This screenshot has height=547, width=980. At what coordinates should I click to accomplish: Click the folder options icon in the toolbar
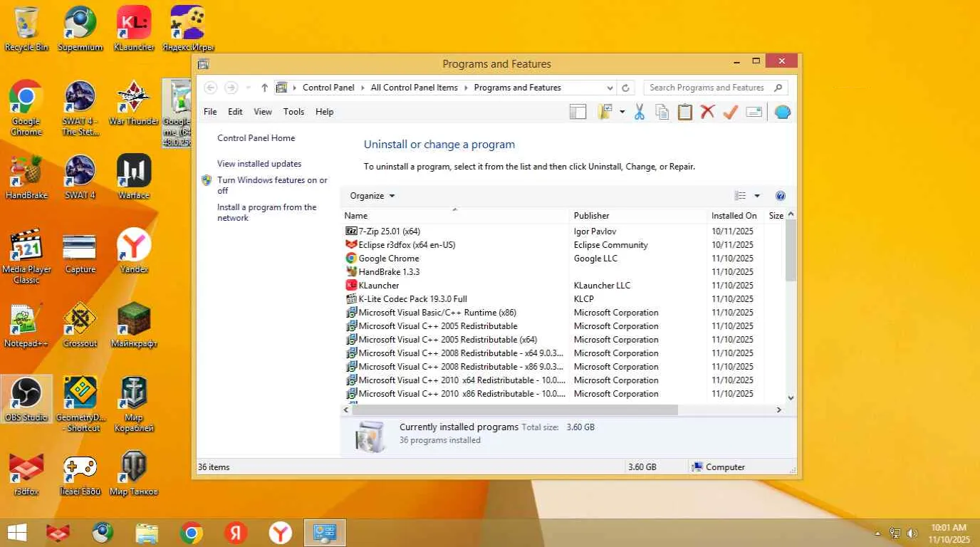click(x=605, y=112)
